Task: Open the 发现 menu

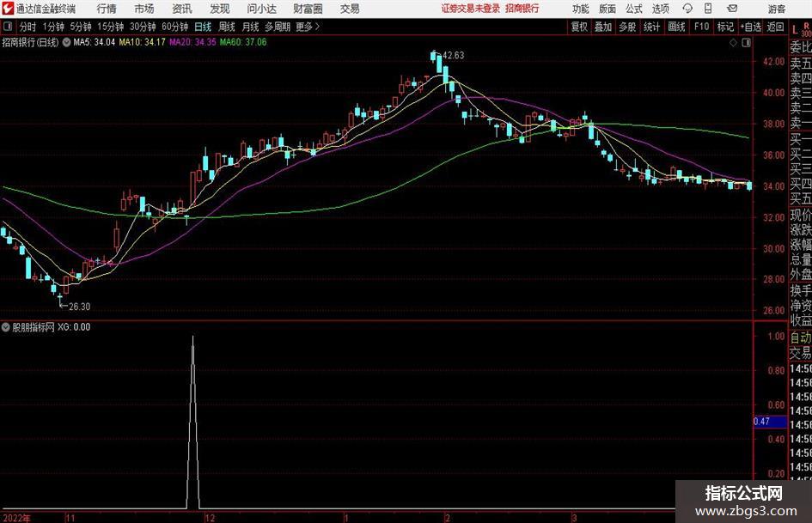Action: click(x=220, y=9)
